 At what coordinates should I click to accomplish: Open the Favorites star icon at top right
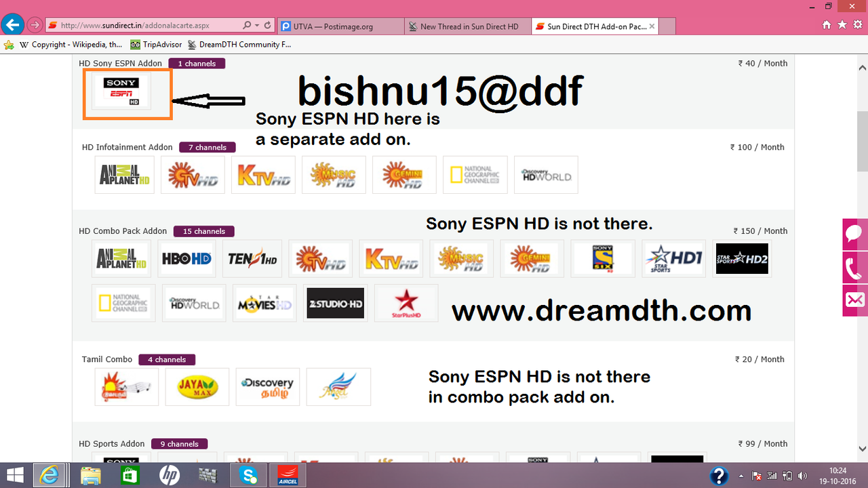(842, 25)
